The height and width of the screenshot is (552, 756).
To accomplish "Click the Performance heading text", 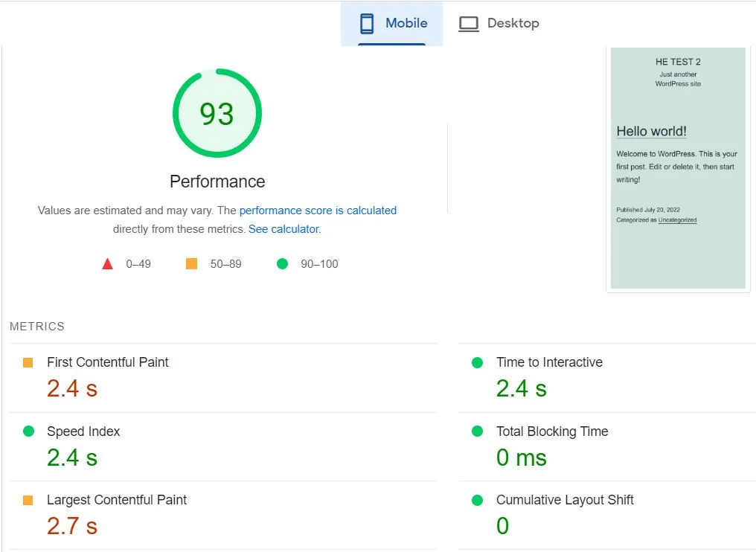I will [x=217, y=182].
